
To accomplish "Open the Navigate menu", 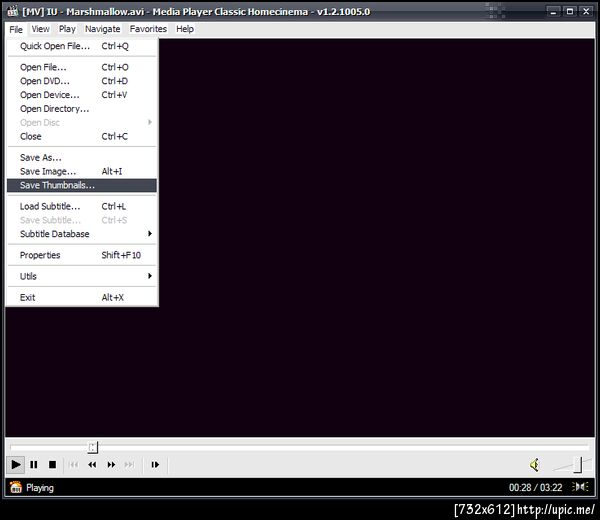I will (103, 29).
